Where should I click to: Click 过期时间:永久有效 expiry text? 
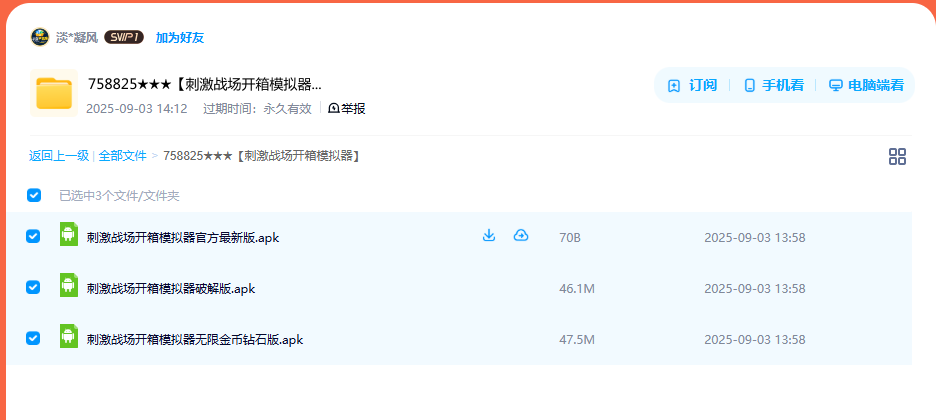[x=257, y=109]
